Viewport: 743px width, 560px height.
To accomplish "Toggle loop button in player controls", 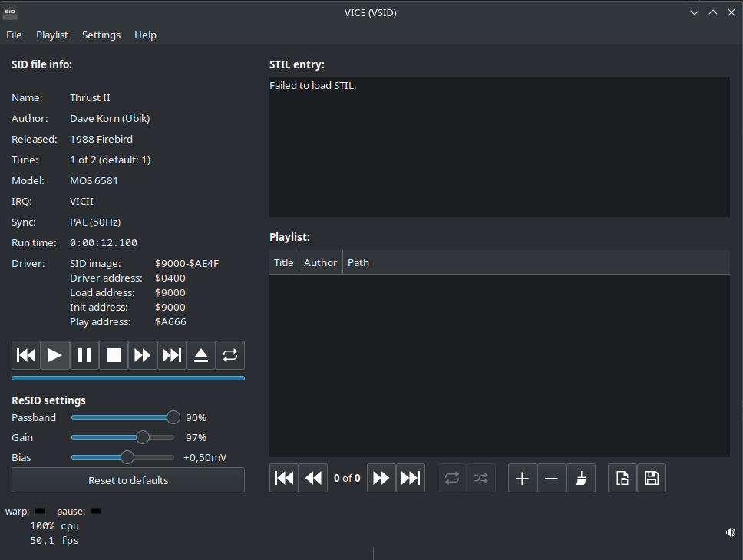I will 230,355.
